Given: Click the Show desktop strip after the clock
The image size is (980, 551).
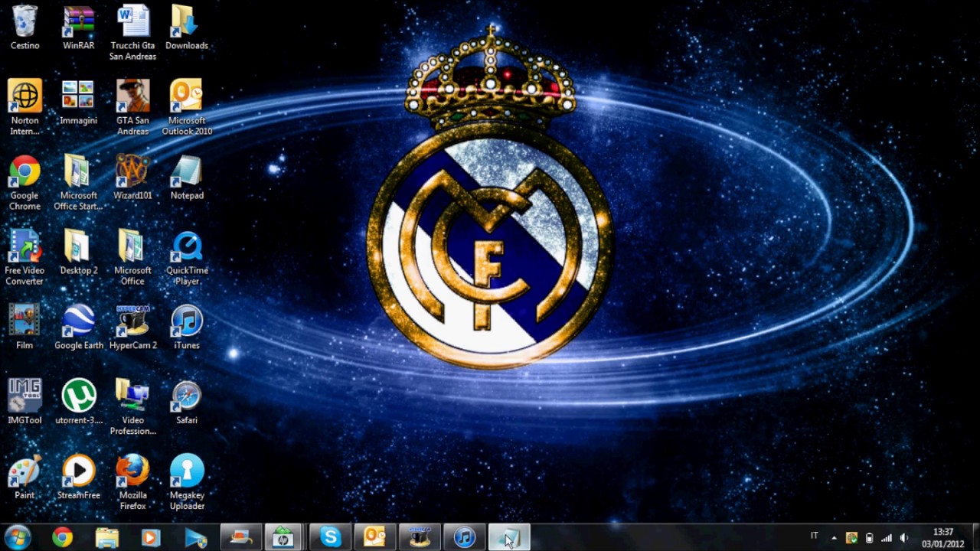Looking at the screenshot, I should [975, 537].
